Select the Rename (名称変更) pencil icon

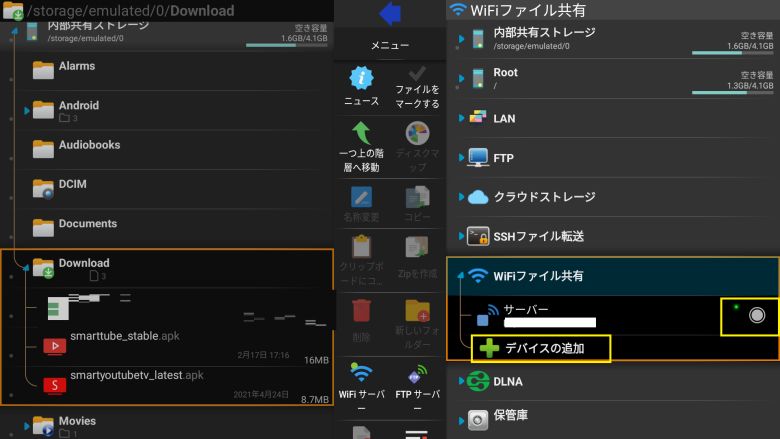tap(361, 197)
